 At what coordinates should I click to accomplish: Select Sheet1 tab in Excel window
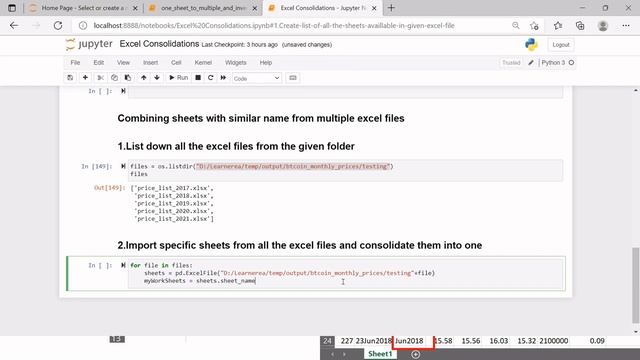click(x=380, y=354)
